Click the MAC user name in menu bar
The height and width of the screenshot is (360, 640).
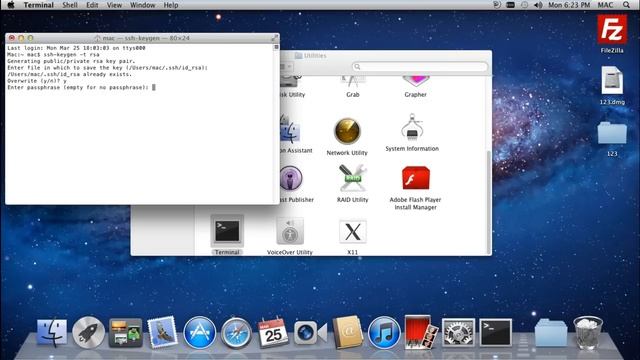pos(605,5)
